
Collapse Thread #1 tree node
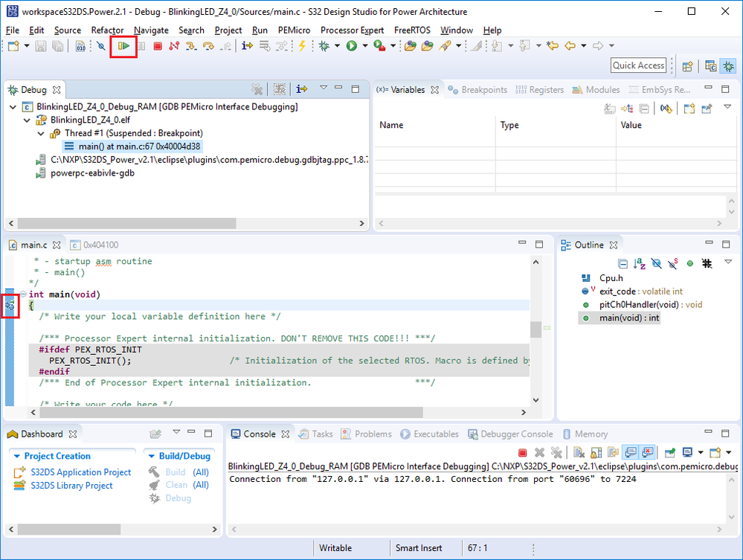(x=41, y=134)
